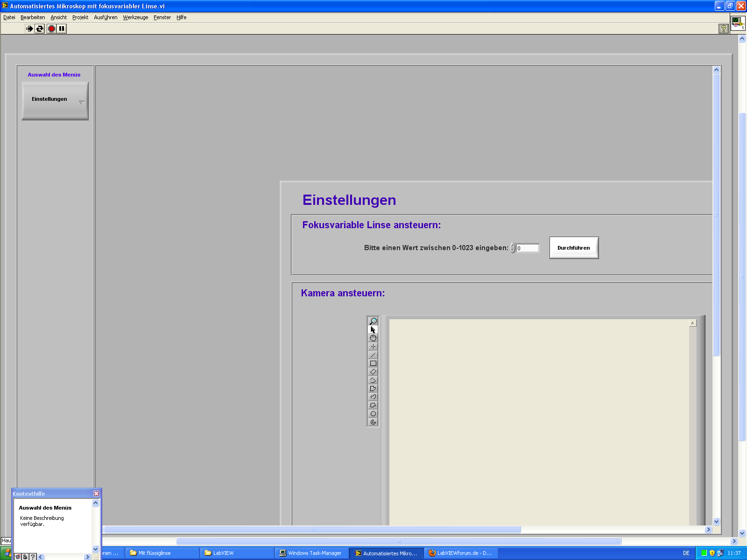Click the 'Automatisiertes Mikro…' taskbar button

(x=387, y=553)
